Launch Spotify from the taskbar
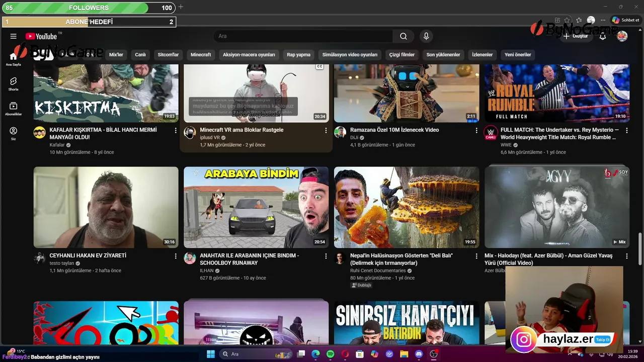 point(330,354)
